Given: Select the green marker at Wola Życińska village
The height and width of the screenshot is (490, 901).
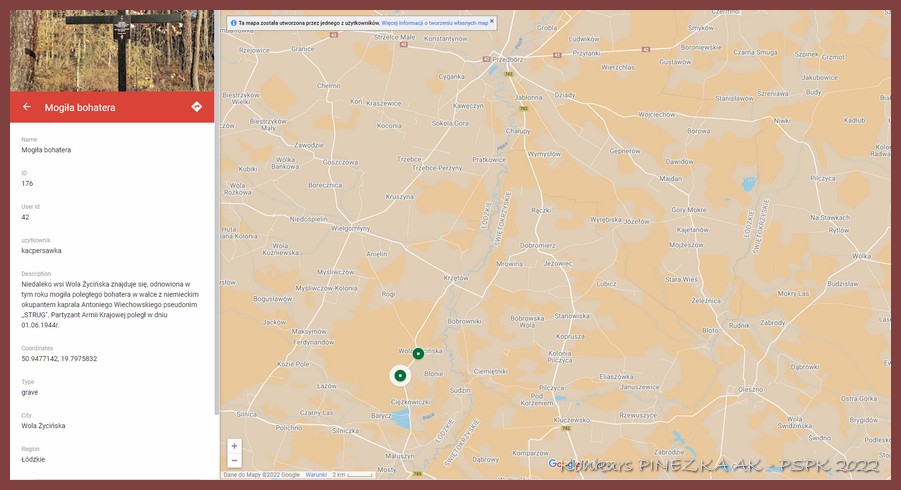Looking at the screenshot, I should 418,353.
